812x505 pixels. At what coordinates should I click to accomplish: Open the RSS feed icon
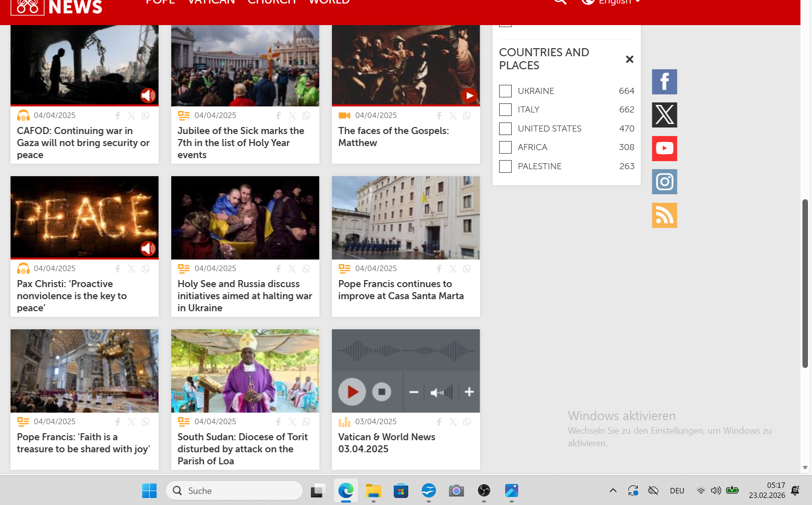pyautogui.click(x=664, y=215)
